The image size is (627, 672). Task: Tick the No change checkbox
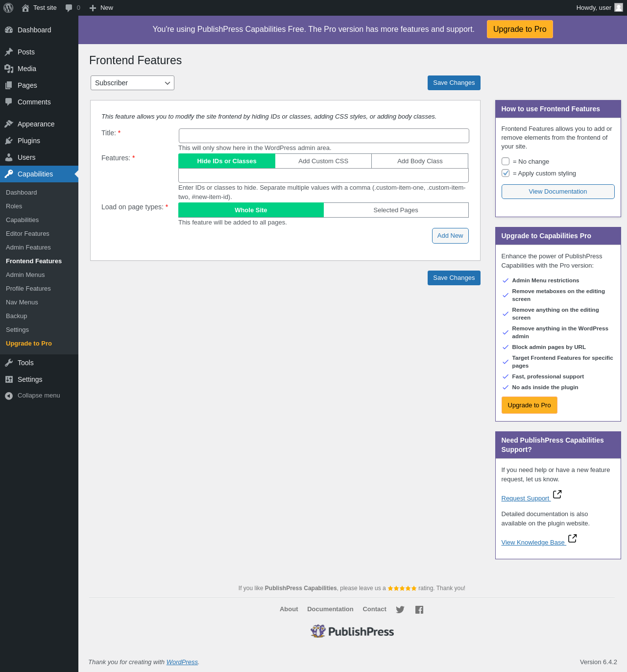pos(506,161)
